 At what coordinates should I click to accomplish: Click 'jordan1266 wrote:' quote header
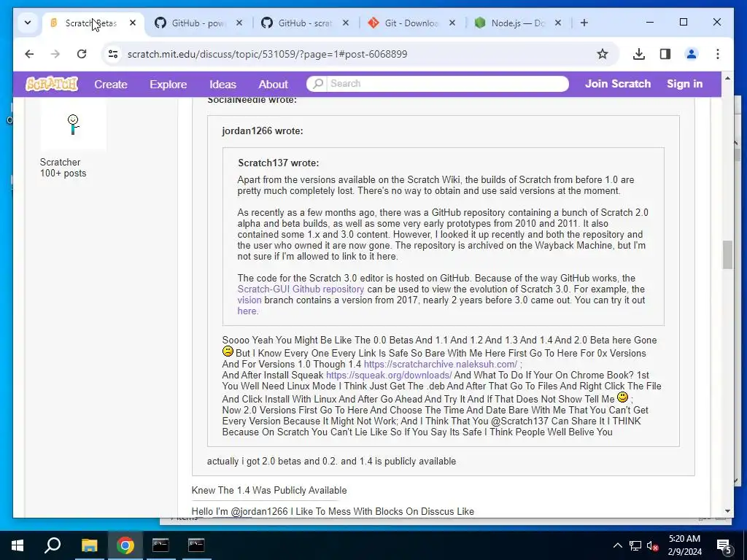pyautogui.click(x=263, y=131)
